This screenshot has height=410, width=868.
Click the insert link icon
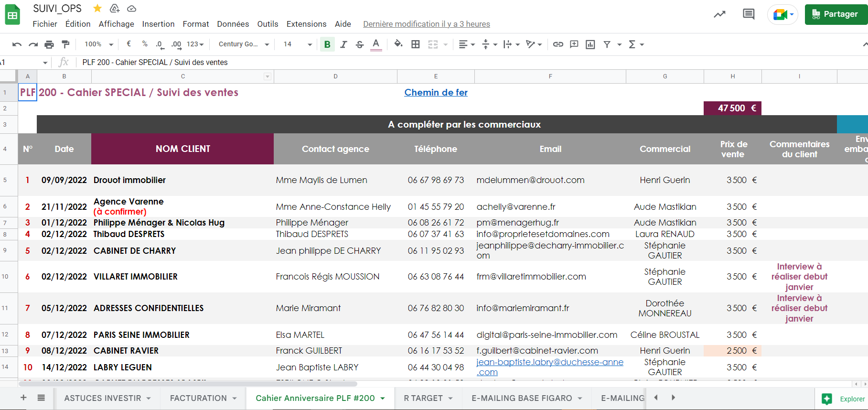click(x=557, y=44)
